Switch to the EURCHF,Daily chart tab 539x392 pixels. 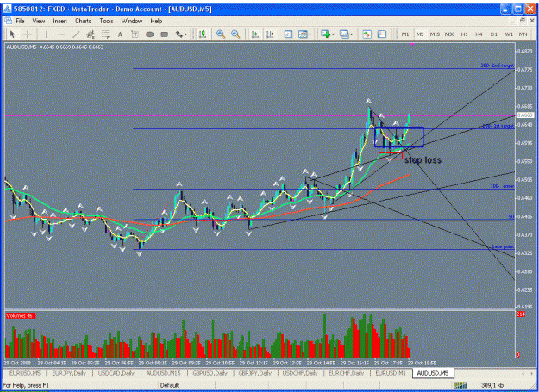347,373
